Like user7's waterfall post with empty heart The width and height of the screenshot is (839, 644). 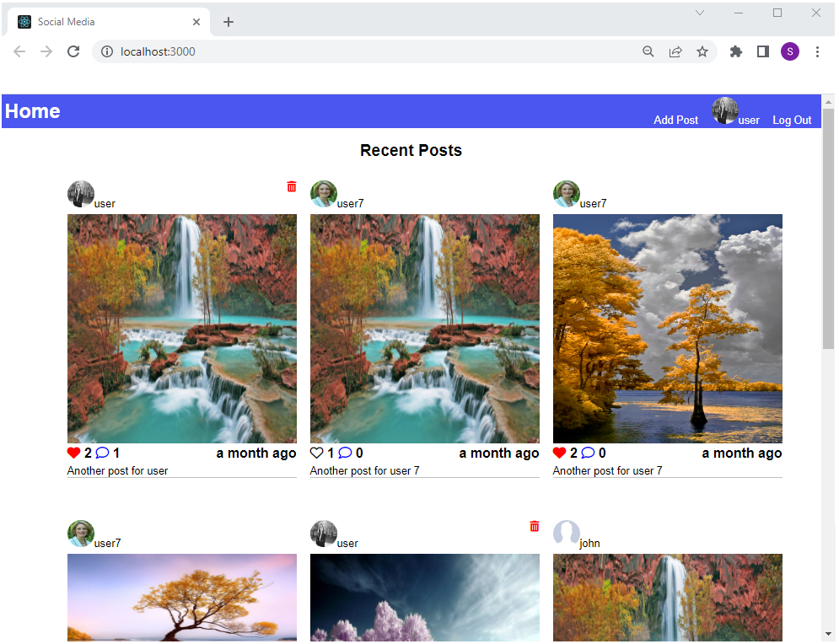coord(317,453)
